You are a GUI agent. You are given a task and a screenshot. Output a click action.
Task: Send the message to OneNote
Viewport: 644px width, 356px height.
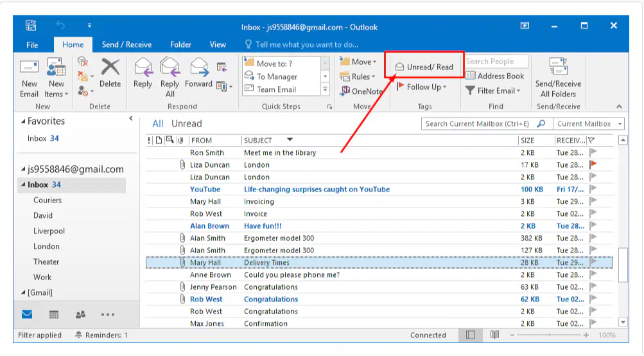point(361,91)
